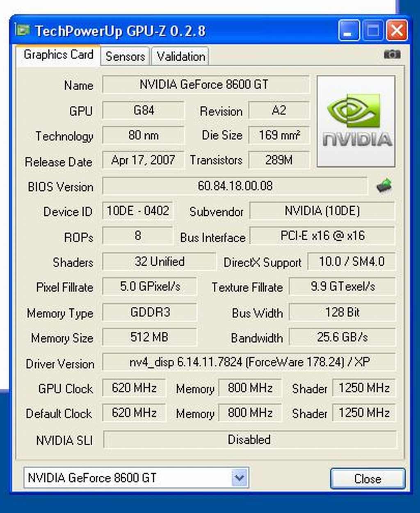Image resolution: width=420 pixels, height=513 pixels.
Task: Click Bus Interface value PCI-E x16 @ x16
Action: [x=322, y=236]
